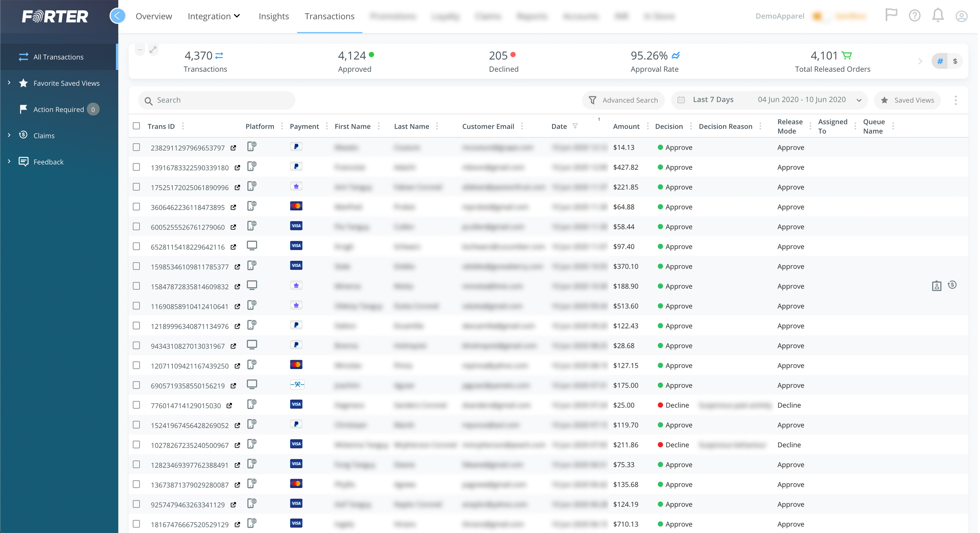Click the sidebar collapse arrow button
Image resolution: width=980 pixels, height=533 pixels.
coord(117,16)
